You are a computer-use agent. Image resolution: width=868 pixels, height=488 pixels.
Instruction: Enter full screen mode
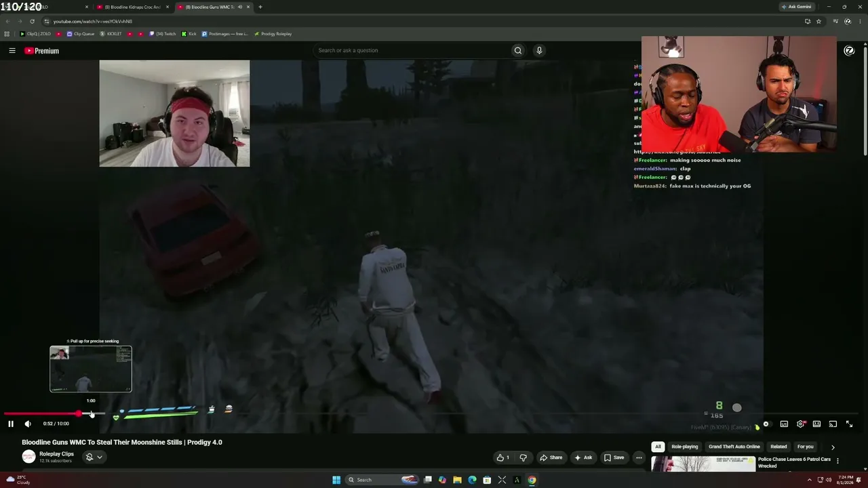[x=849, y=424]
